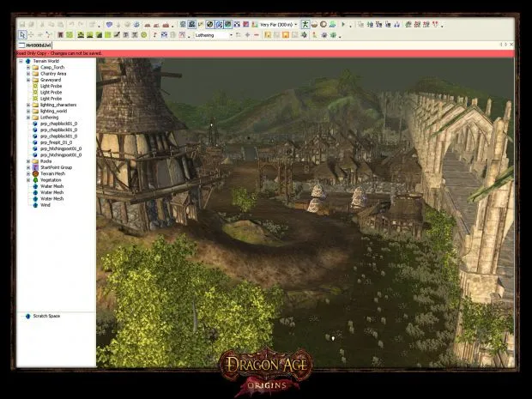Select the arrow selection tool in the toolbar
This screenshot has height=399, width=532.
click(21, 35)
